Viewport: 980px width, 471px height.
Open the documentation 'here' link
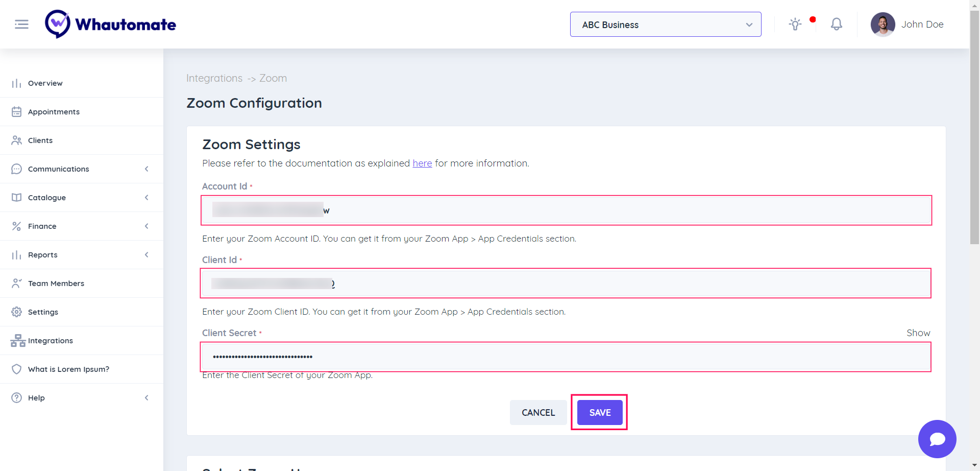coord(422,163)
